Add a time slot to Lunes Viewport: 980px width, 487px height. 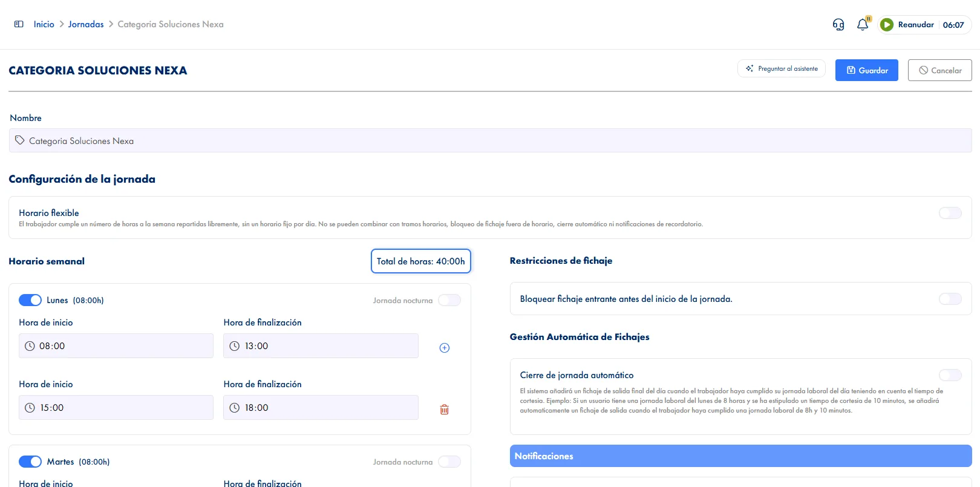tap(445, 348)
